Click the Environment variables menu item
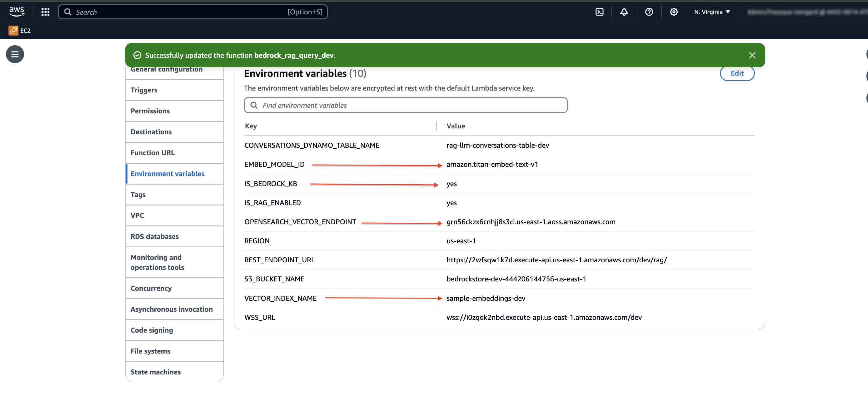The height and width of the screenshot is (396, 868). pos(168,173)
